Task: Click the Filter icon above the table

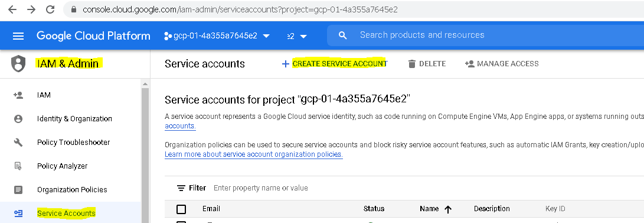Action: (181, 188)
